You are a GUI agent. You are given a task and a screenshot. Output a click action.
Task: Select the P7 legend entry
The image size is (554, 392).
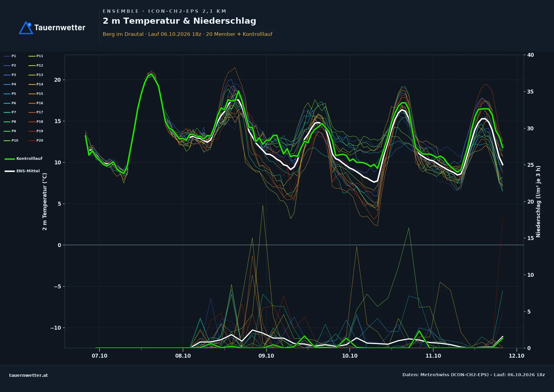click(x=10, y=112)
